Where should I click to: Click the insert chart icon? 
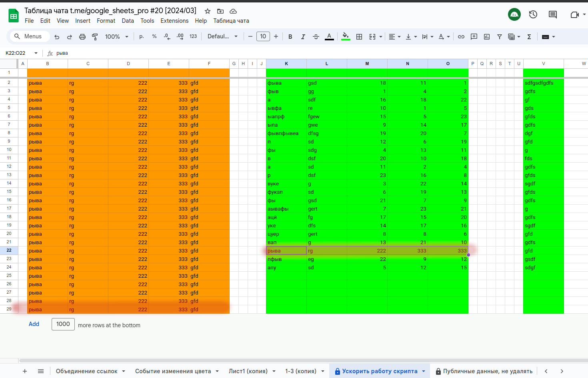[x=487, y=37]
